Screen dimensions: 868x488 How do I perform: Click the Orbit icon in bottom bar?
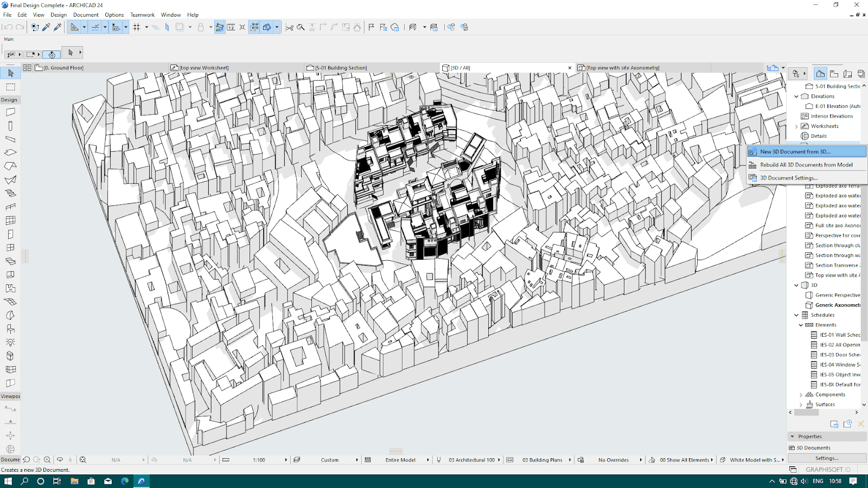[x=60, y=460]
